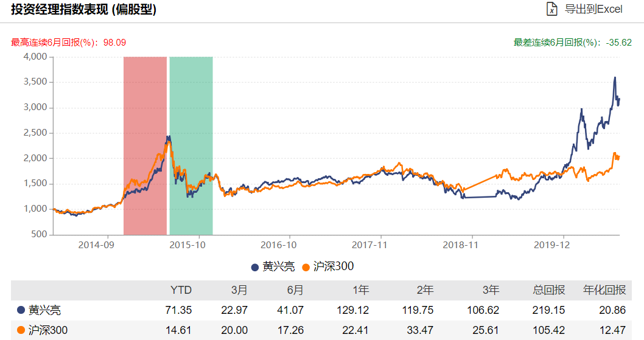Toggle 沪深300 series in chart legend
This screenshot has width=644, height=340.
pyautogui.click(x=333, y=266)
